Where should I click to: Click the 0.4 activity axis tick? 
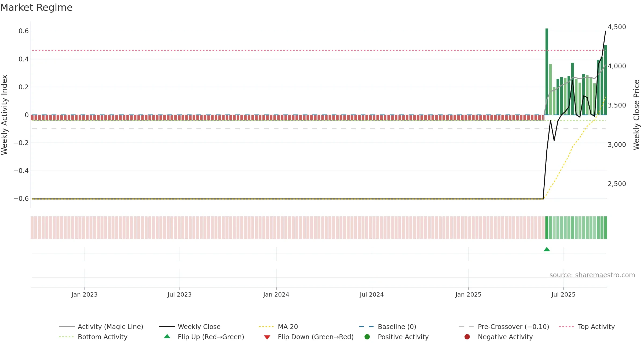tap(24, 59)
